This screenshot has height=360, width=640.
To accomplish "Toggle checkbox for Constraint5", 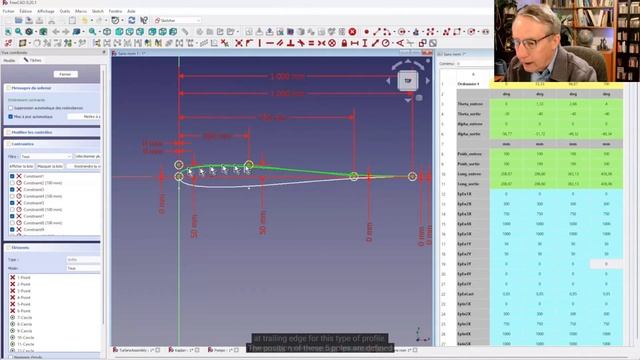I will click(12, 203).
